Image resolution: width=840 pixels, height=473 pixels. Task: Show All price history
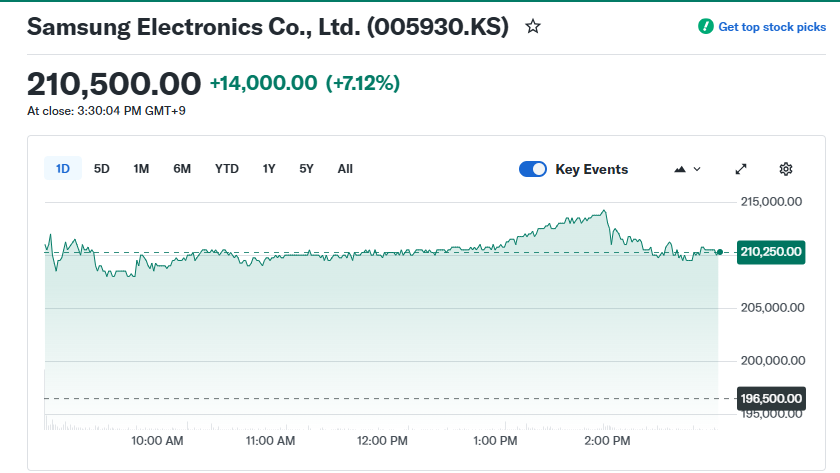coord(345,169)
